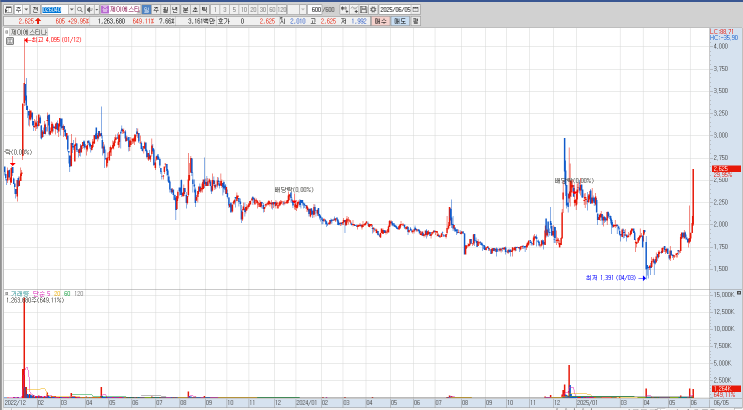Select the 일 daily chart period
The image size is (743, 410).
tap(146, 9)
